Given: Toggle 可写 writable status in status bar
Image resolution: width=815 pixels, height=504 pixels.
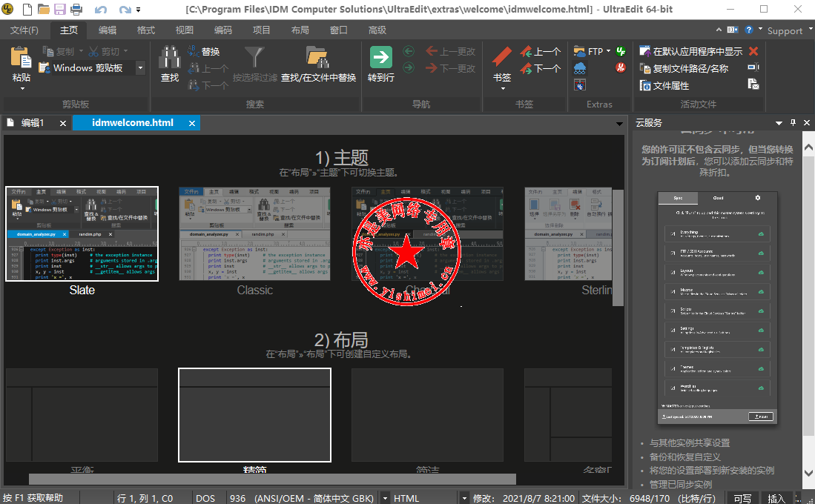Looking at the screenshot, I should tap(742, 498).
